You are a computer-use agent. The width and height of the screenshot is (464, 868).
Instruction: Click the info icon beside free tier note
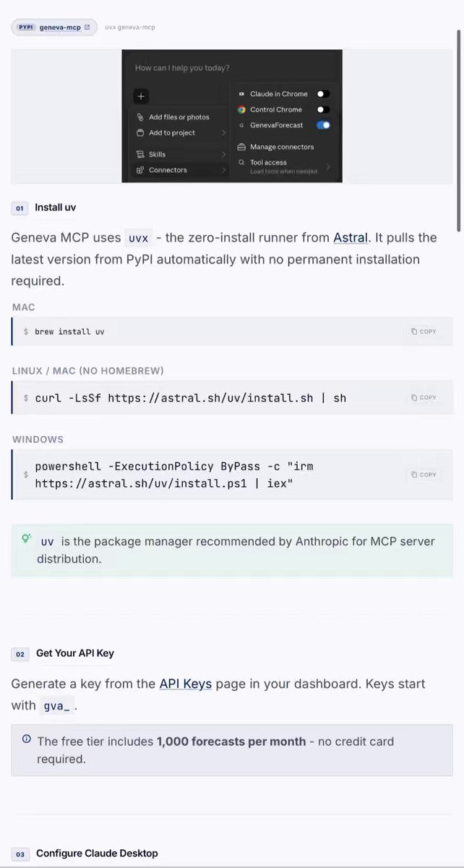[27, 739]
